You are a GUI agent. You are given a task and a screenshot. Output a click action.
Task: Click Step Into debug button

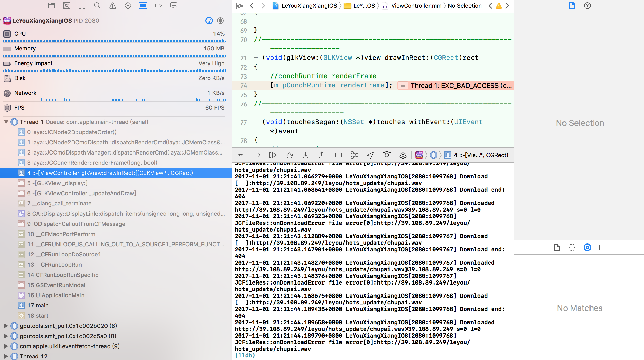pos(305,155)
